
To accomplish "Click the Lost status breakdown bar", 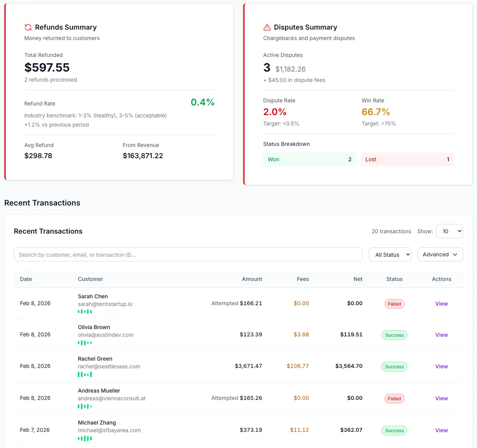I will (x=407, y=159).
